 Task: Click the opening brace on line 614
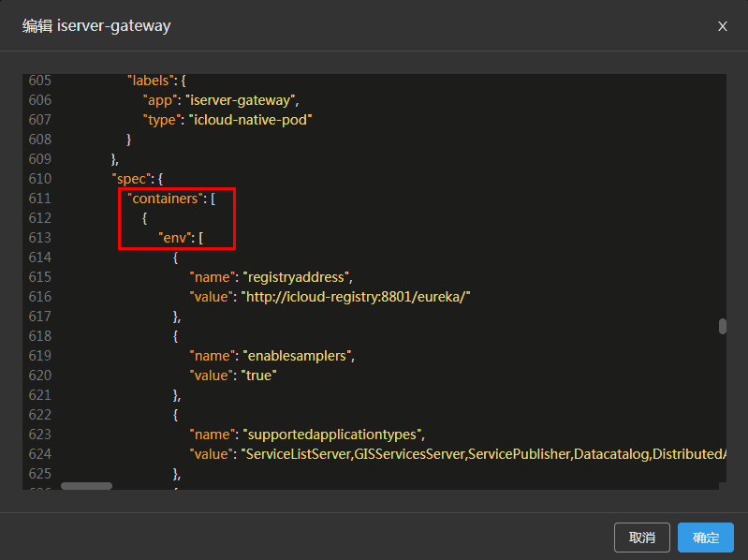coord(176,258)
